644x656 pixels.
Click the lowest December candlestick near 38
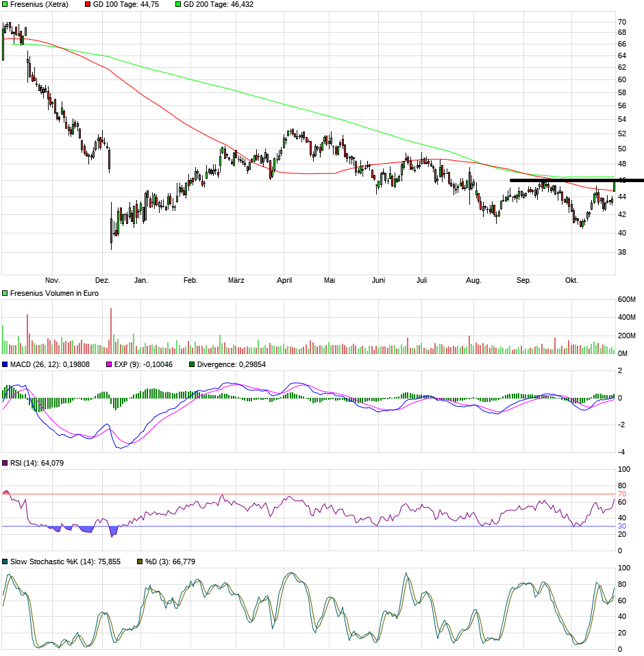pos(111,226)
